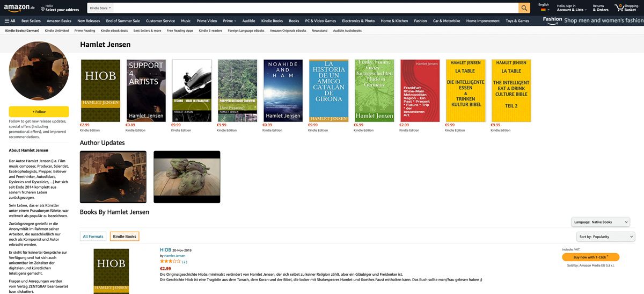Viewport: 644px width, 294px height.
Task: Open La Table Die Intelligente Essen cover
Action: point(466,91)
